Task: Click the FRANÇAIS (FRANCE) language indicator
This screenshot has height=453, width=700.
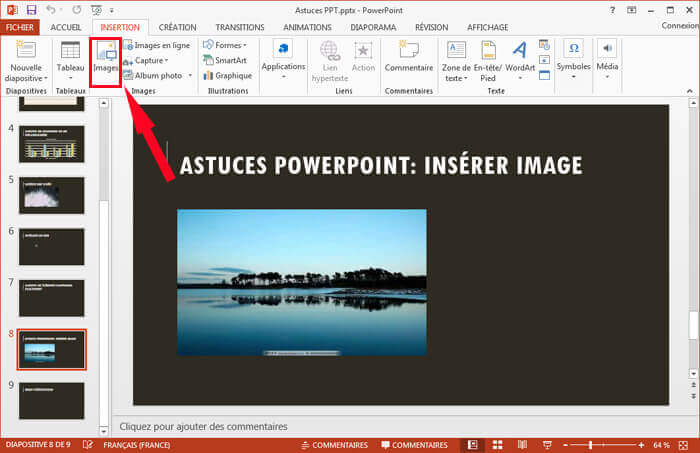Action: click(x=137, y=445)
